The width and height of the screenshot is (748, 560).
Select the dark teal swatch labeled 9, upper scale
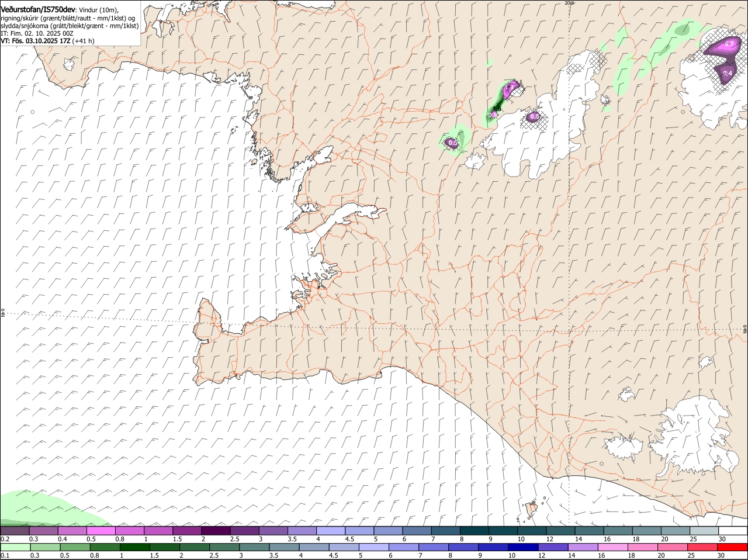(x=503, y=531)
